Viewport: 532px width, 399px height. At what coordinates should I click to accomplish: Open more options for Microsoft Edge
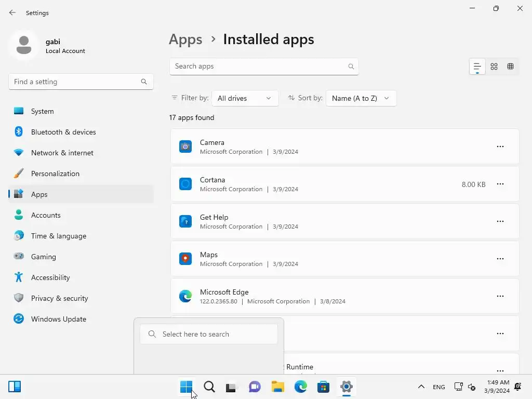[500, 296]
